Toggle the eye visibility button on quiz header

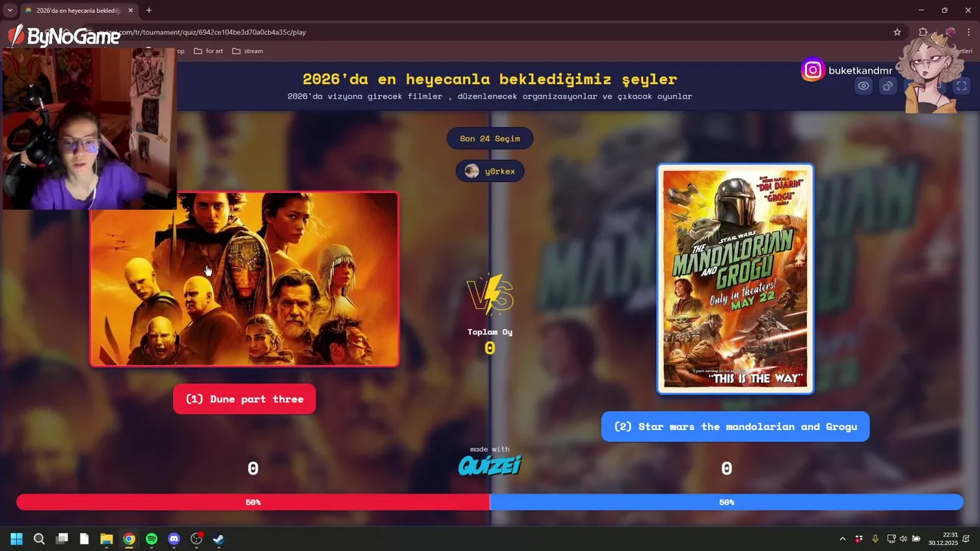click(864, 86)
